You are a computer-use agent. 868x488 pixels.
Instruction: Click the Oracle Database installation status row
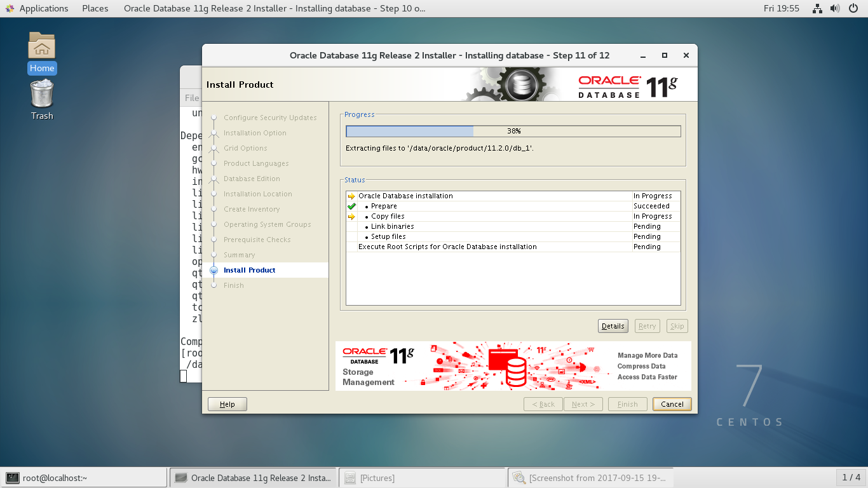[x=513, y=196]
